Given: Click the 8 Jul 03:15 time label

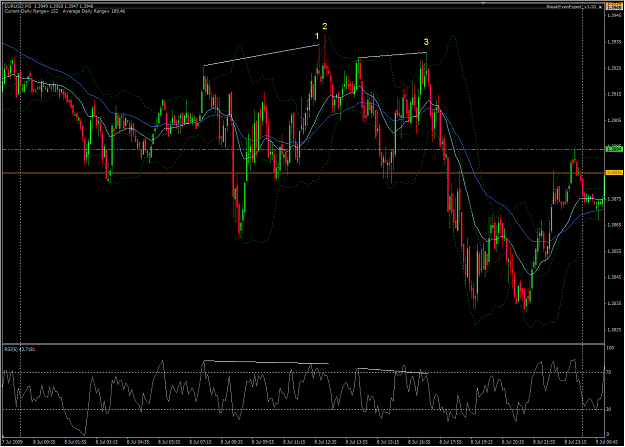Looking at the screenshot, I should coord(107,442).
